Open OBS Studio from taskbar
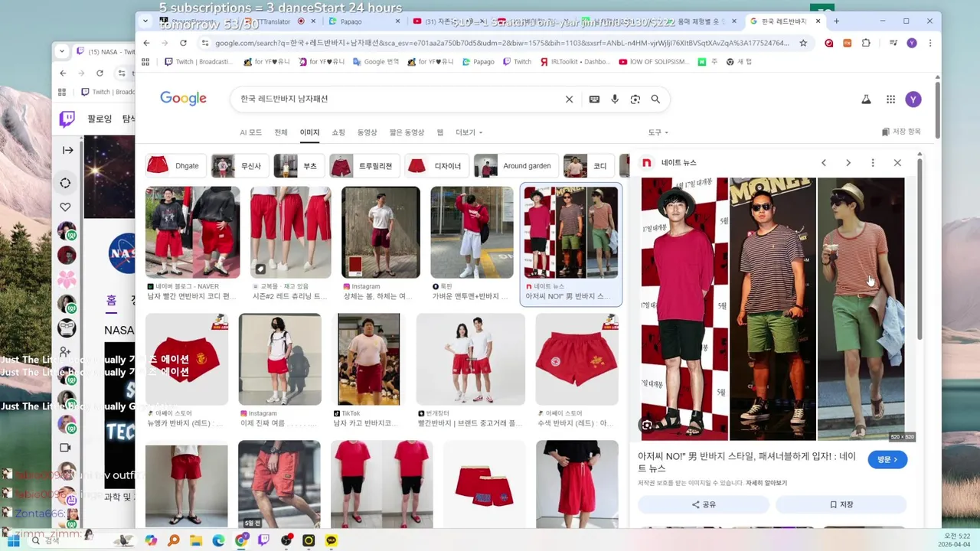The image size is (980, 551). pos(286,540)
